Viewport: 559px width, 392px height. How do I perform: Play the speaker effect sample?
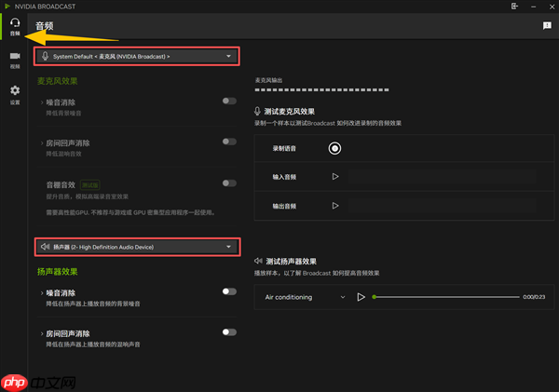pos(361,297)
